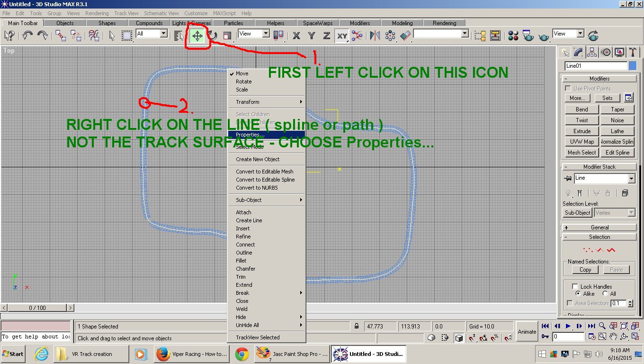The height and width of the screenshot is (364, 644).
Task: Click the Line01 object name field
Action: [x=596, y=66]
